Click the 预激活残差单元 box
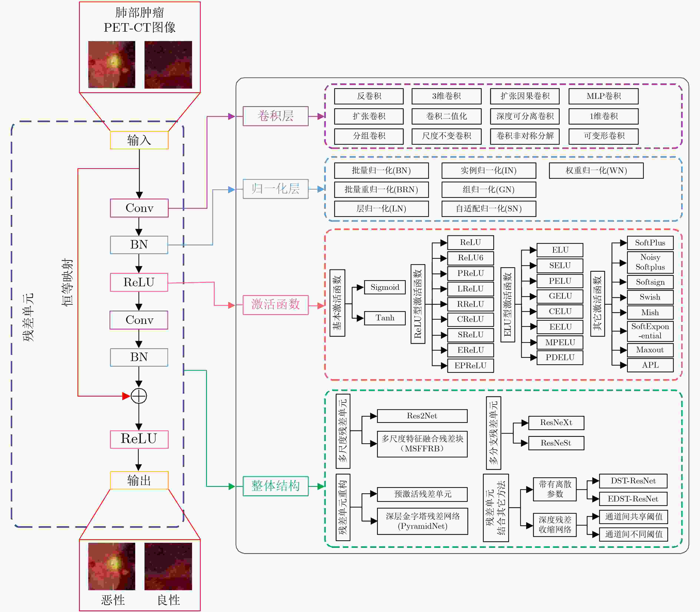 coord(422,494)
